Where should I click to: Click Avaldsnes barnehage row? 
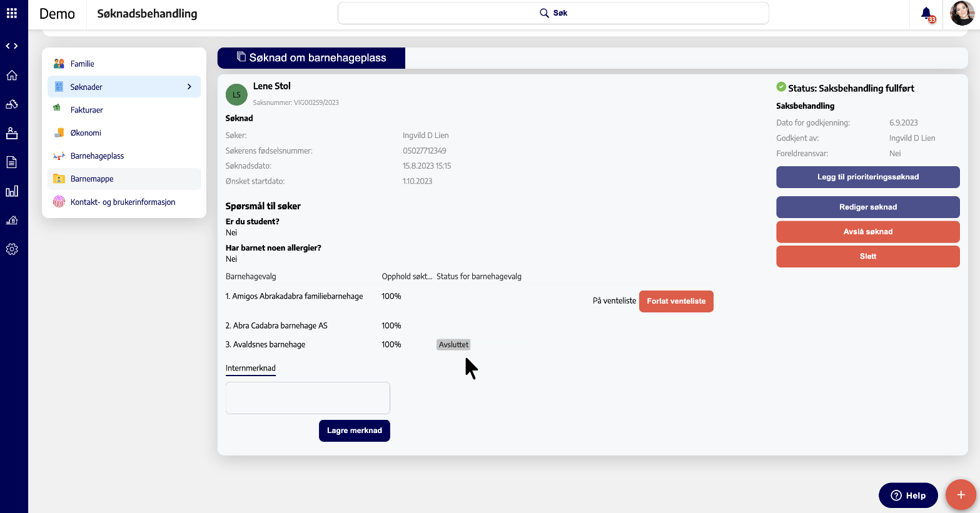pyautogui.click(x=266, y=344)
